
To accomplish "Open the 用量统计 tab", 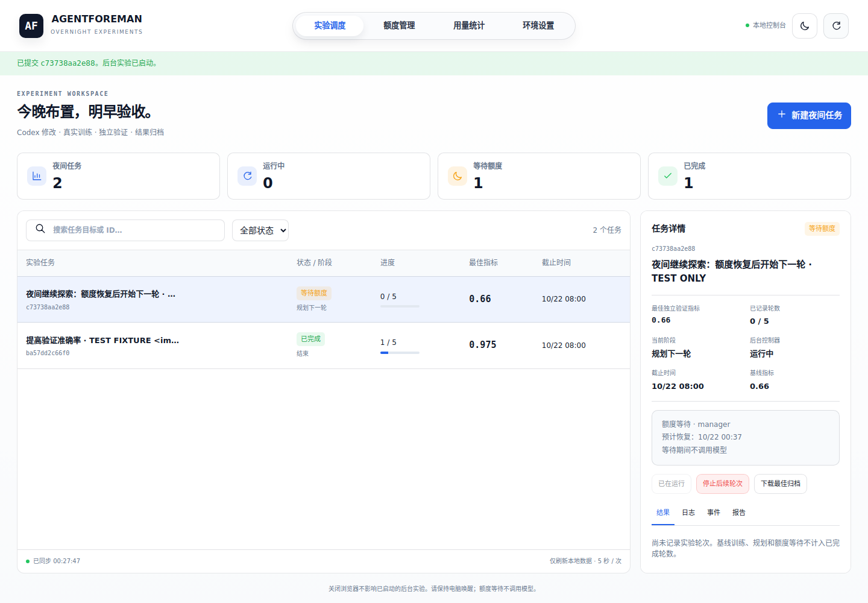I will coord(469,26).
